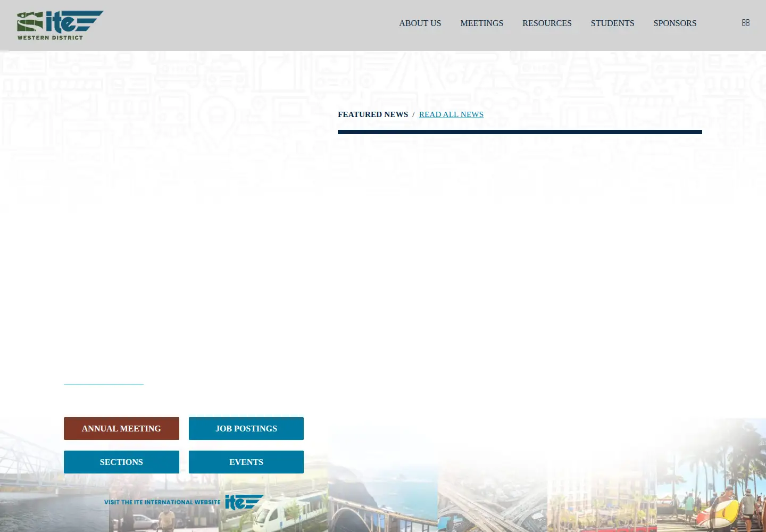Screen dimensions: 766x532
Task: Click the Annual Meeting button
Action: (121, 429)
